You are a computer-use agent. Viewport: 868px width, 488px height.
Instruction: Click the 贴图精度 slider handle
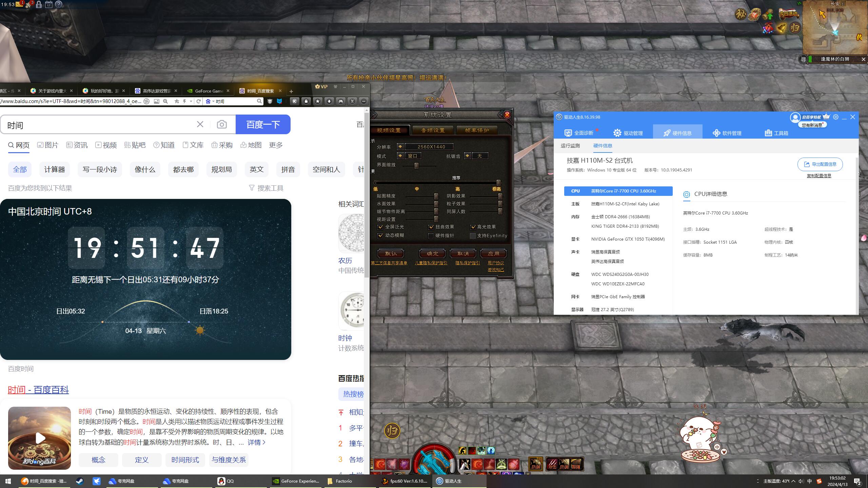point(436,196)
